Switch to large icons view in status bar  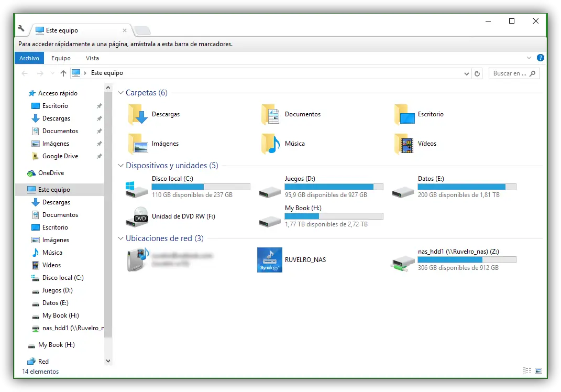(x=538, y=371)
